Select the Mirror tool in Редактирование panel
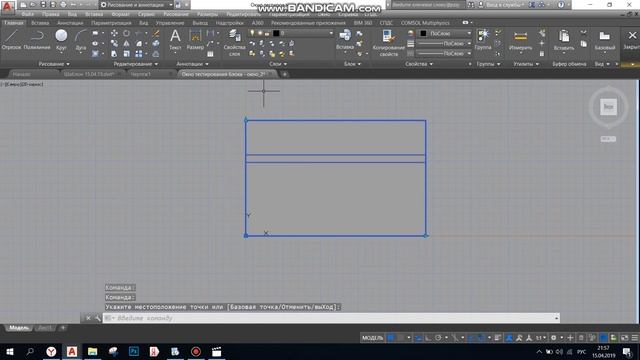The width and height of the screenshot is (640, 360). (x=127, y=44)
